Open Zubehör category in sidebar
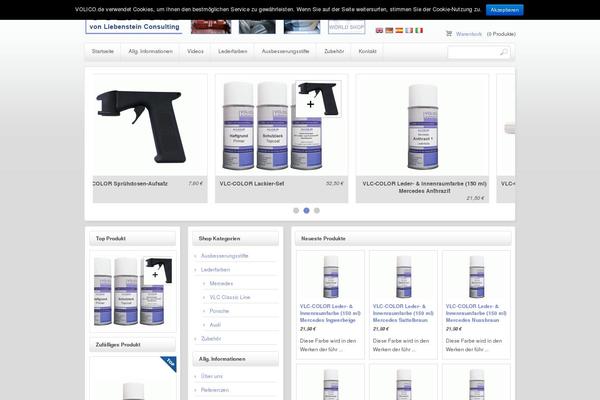The width and height of the screenshot is (600, 400). (x=211, y=338)
